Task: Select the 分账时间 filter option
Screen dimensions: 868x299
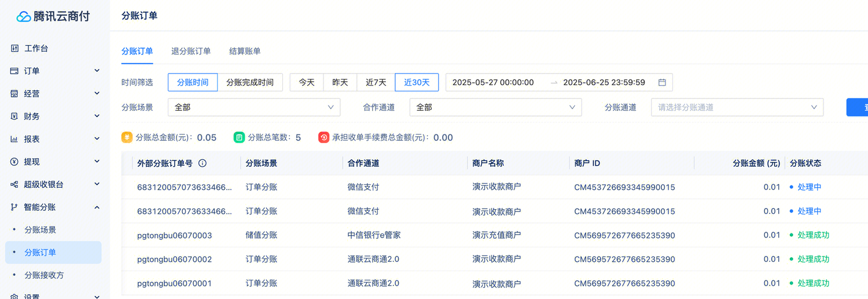Action: coord(193,82)
